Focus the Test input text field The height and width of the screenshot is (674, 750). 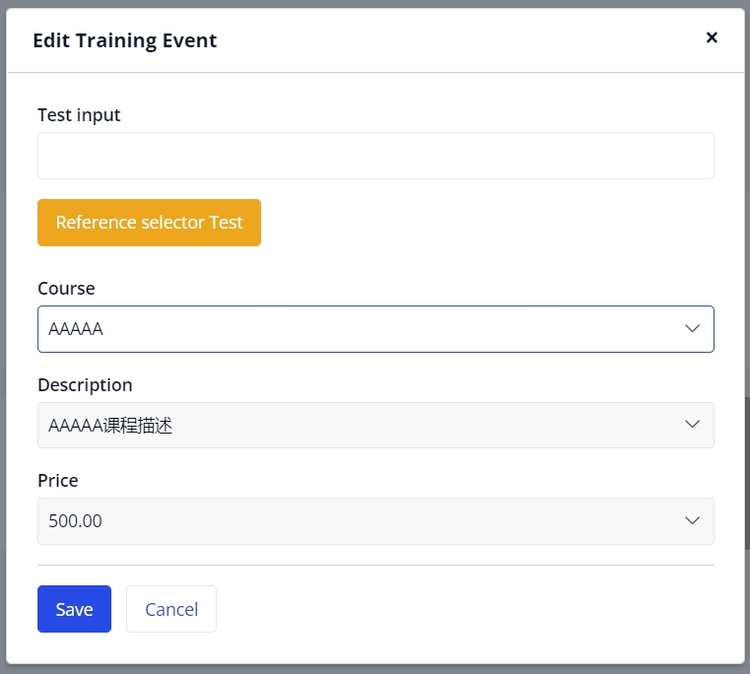(375, 156)
